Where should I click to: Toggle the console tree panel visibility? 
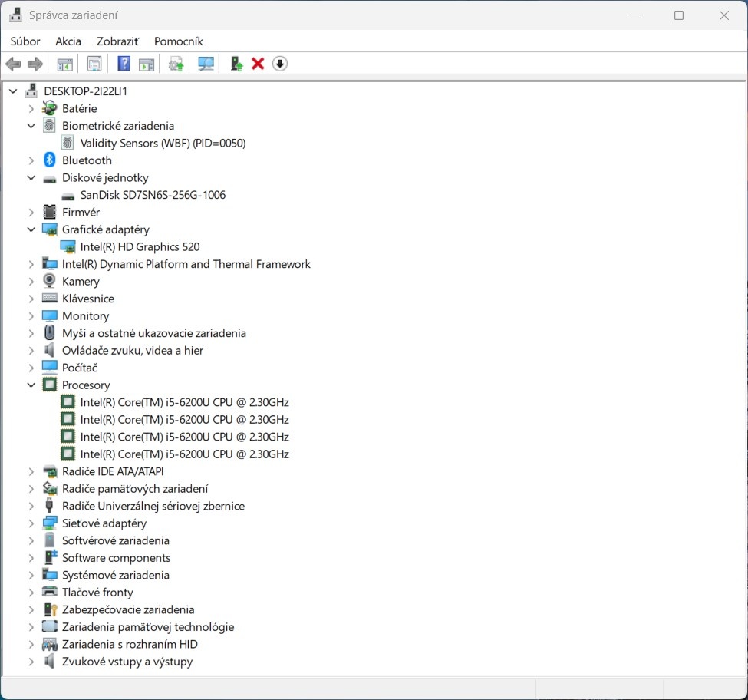pos(65,63)
